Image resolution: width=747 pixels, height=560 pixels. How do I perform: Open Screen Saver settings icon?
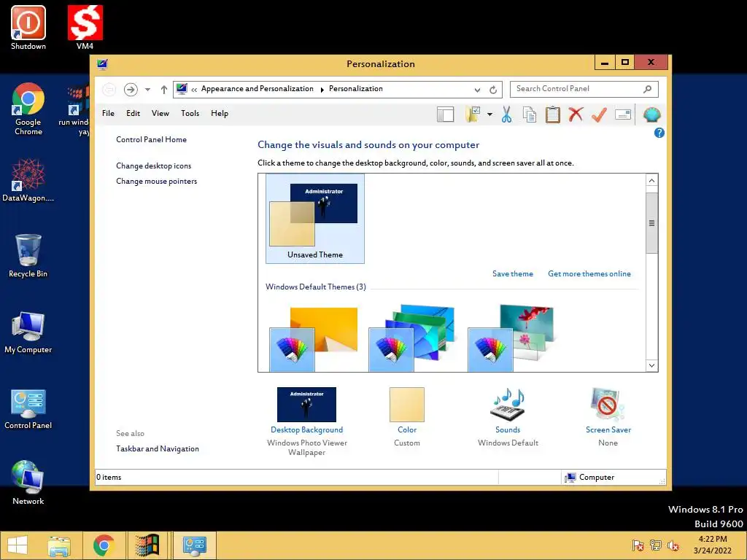(x=608, y=405)
